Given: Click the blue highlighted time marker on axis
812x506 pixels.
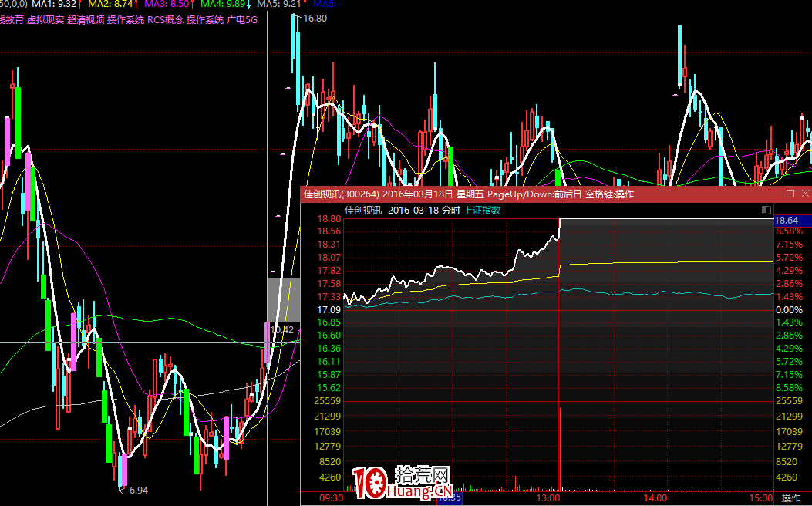Looking at the screenshot, I should tap(448, 498).
